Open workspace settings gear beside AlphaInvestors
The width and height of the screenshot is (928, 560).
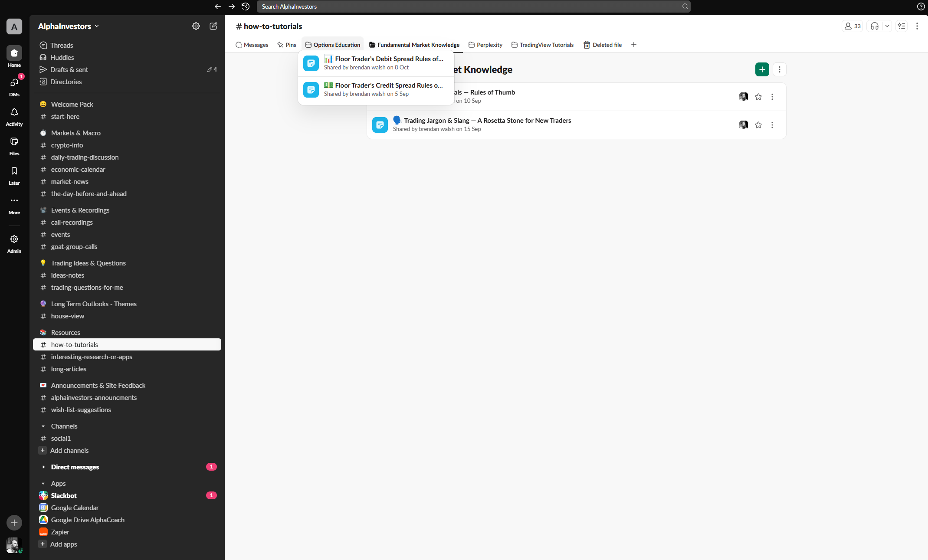pos(196,26)
